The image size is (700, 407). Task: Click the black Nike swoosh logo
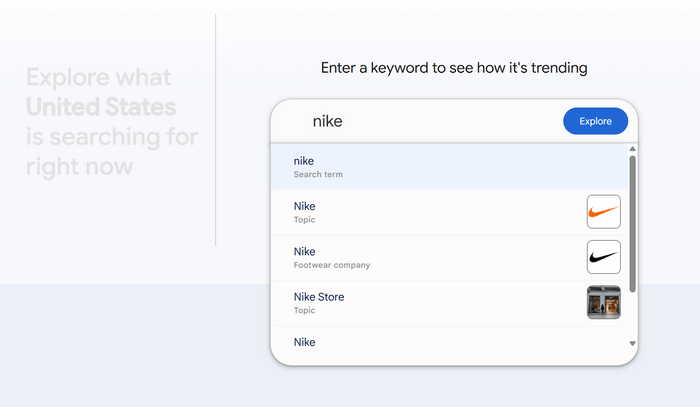604,257
